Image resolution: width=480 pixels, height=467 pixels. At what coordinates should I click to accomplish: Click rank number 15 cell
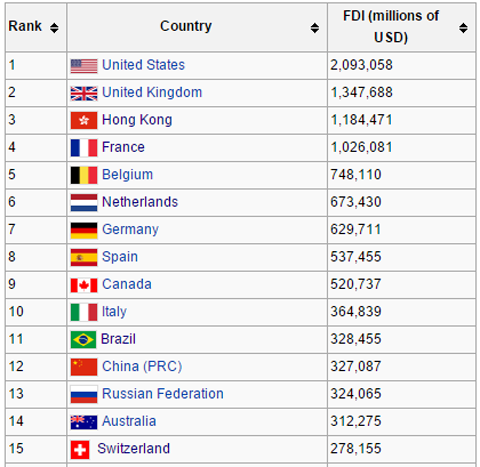(x=36, y=449)
